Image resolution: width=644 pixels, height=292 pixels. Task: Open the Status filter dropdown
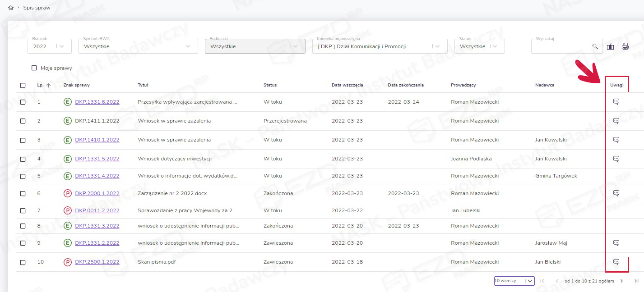[x=495, y=46]
